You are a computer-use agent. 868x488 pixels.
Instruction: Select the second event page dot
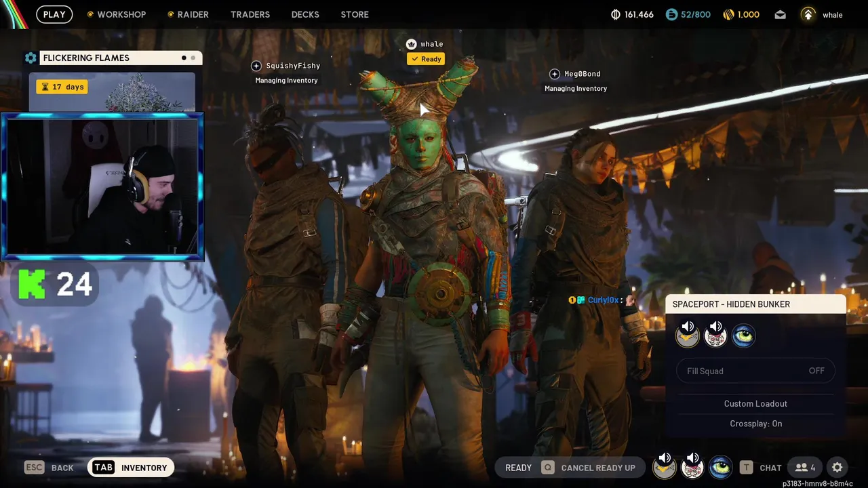(x=193, y=58)
